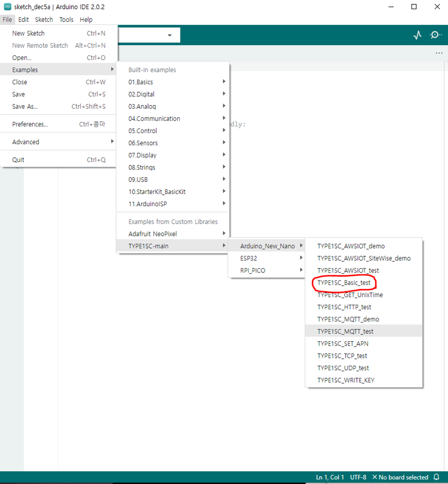Maximize the Arduino IDE window
This screenshot has height=484, width=448.
pos(414,7)
